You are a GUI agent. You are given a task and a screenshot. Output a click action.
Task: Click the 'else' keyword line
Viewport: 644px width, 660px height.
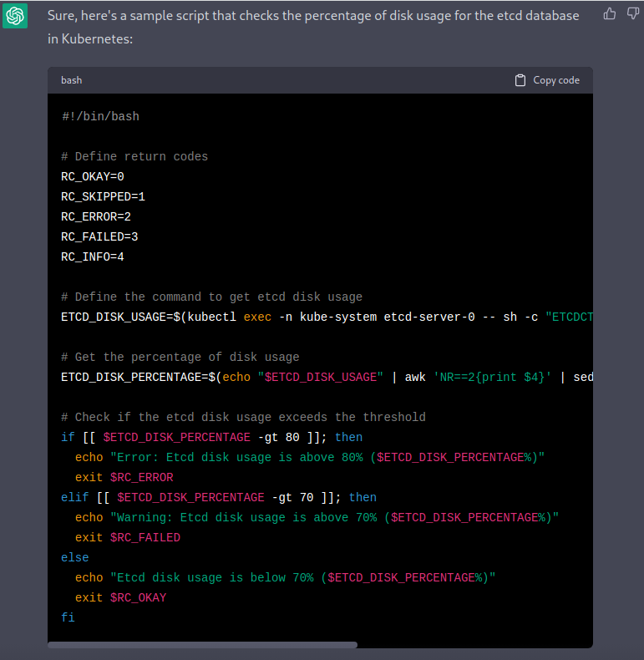(x=75, y=557)
